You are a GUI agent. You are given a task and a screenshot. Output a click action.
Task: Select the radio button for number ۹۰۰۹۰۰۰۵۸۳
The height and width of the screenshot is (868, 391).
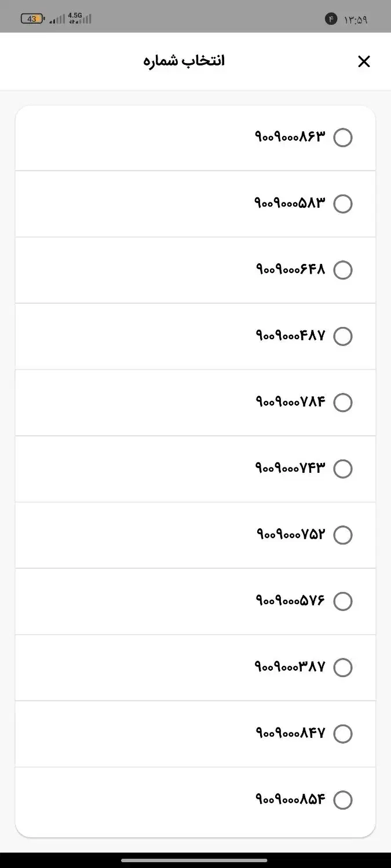click(343, 204)
